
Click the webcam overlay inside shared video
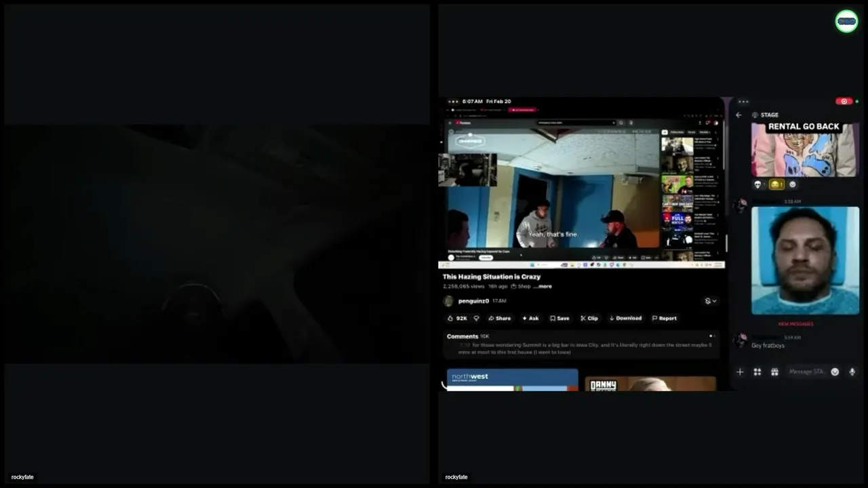click(467, 169)
